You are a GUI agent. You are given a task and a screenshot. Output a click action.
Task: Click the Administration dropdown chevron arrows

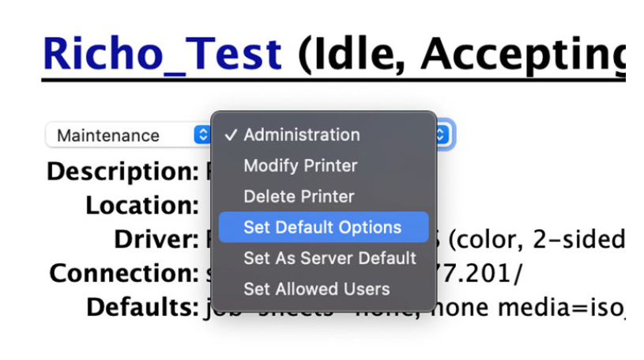click(442, 135)
